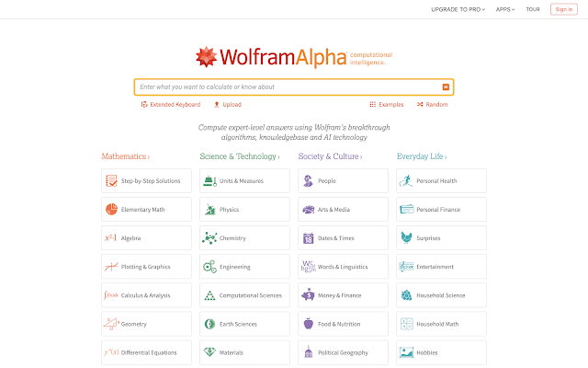Click the WolframAlpha logo
Image resolution: width=588 pixels, height=368 pixels.
pos(294,57)
